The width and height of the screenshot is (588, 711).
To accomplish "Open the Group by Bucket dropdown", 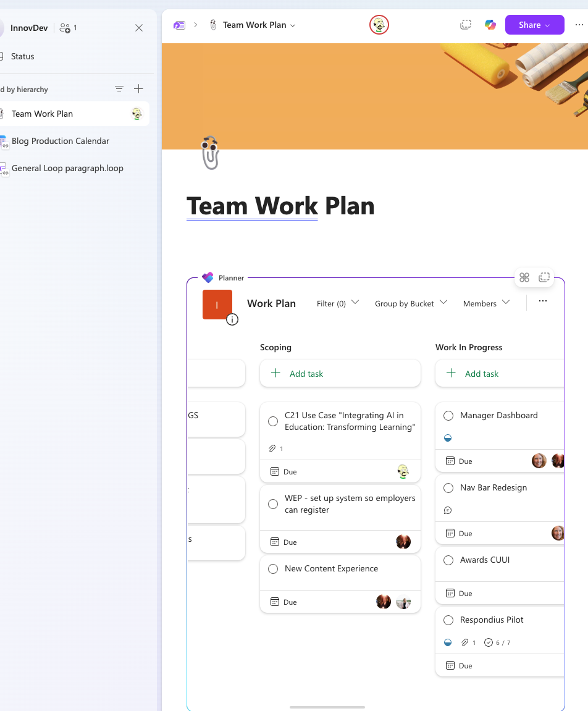I will (411, 303).
